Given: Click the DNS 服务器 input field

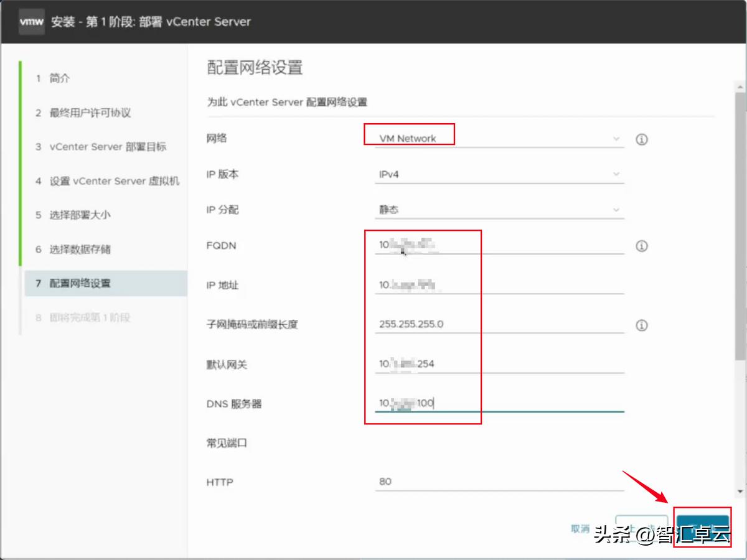Looking at the screenshot, I should [499, 403].
